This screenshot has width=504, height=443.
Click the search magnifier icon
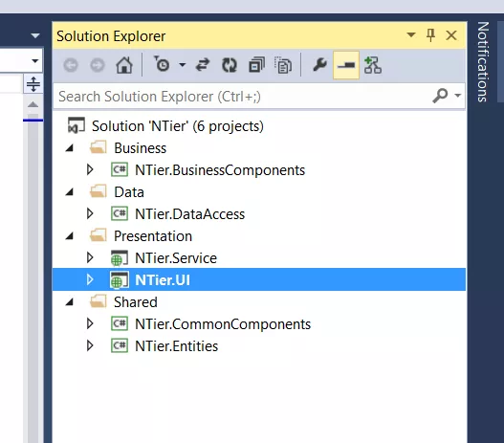click(440, 96)
